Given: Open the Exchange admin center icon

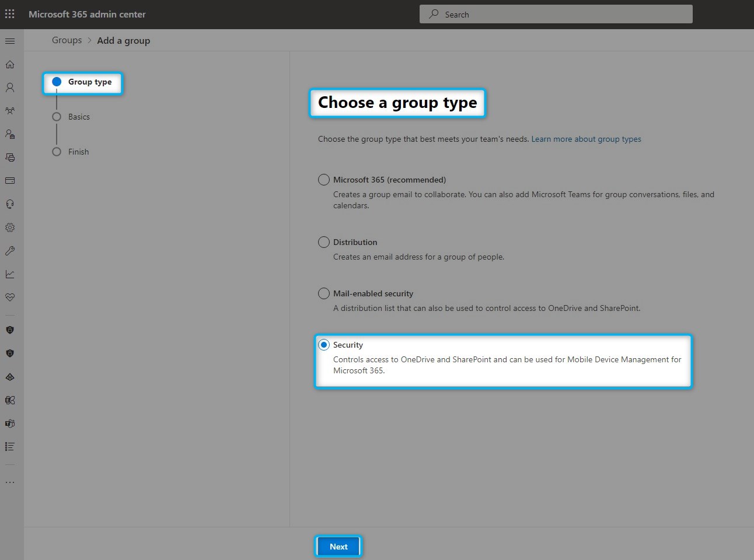Looking at the screenshot, I should click(10, 400).
